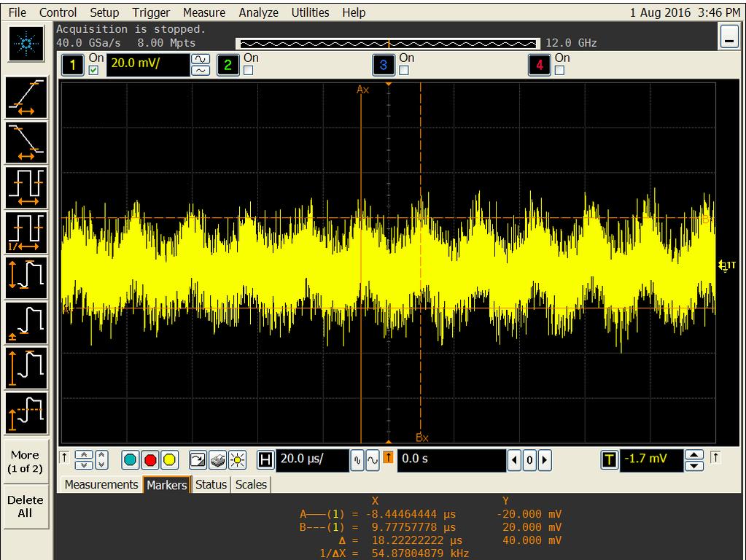Click the orange delay reference arrow icon
This screenshot has width=746, height=560.
tap(388, 458)
